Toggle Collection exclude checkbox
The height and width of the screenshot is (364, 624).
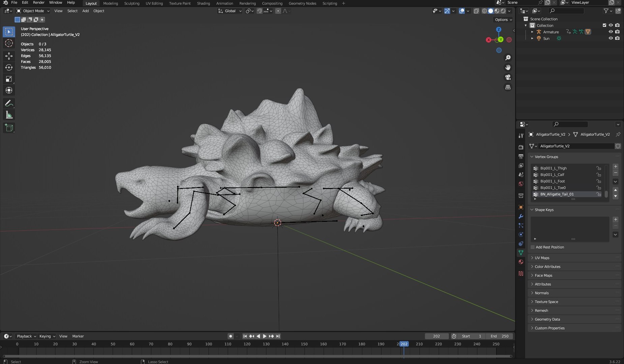click(x=604, y=25)
